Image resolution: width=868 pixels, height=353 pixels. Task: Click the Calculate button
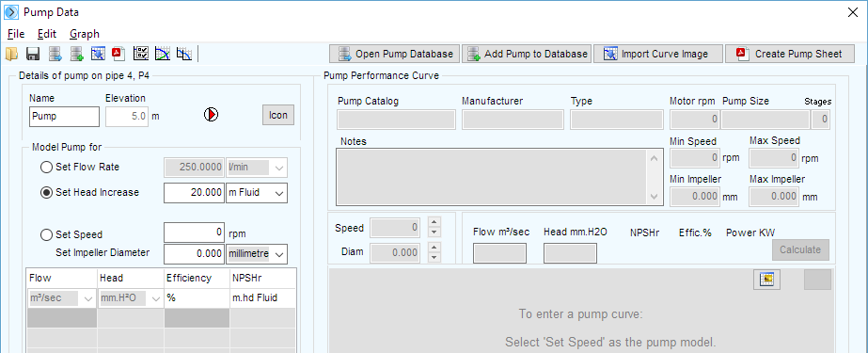[x=800, y=250]
